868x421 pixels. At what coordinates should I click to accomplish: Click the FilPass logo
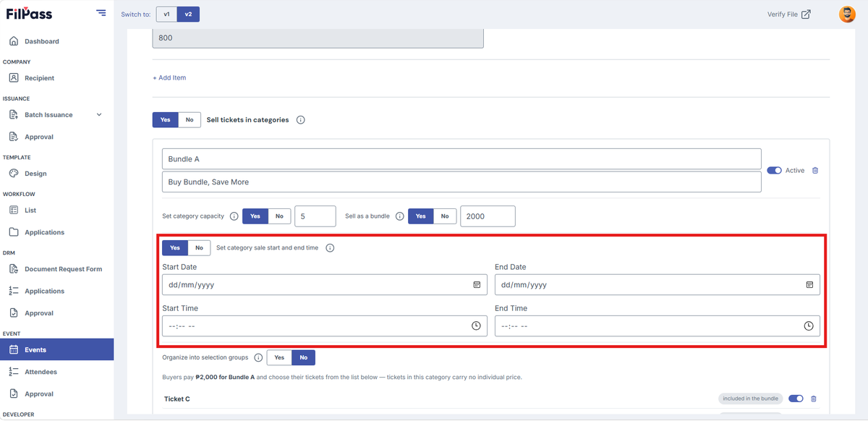29,14
